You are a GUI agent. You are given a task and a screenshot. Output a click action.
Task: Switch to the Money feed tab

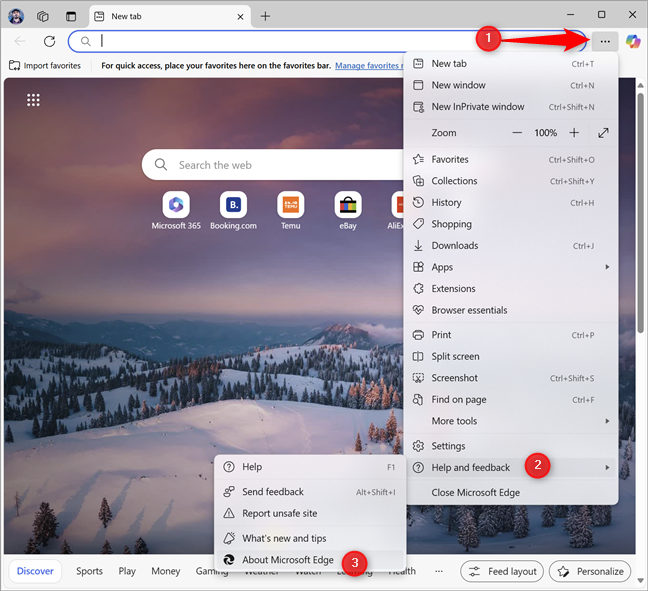click(x=165, y=571)
